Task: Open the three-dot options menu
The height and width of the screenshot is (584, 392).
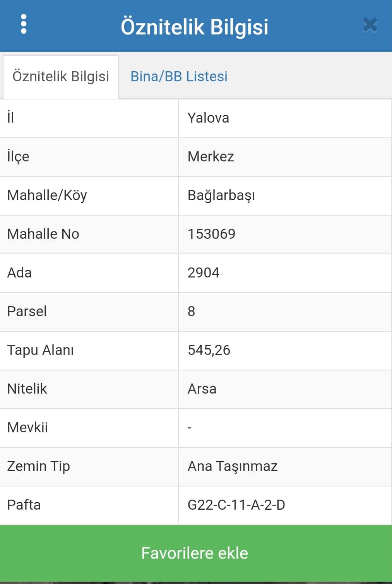Action: click(24, 24)
